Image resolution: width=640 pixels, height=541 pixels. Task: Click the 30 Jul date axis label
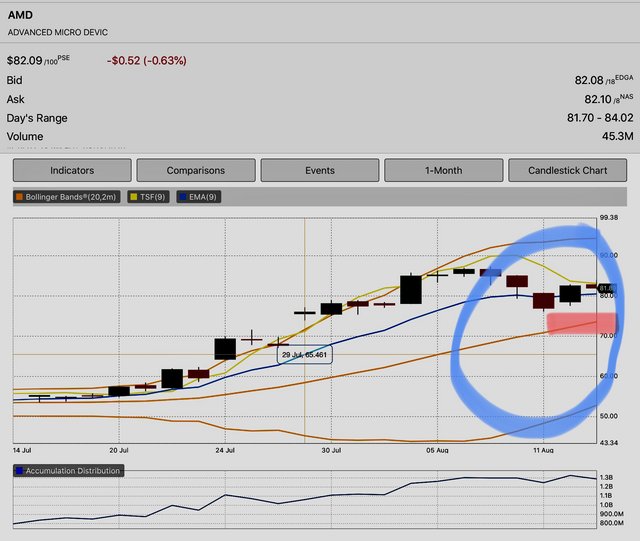point(331,450)
